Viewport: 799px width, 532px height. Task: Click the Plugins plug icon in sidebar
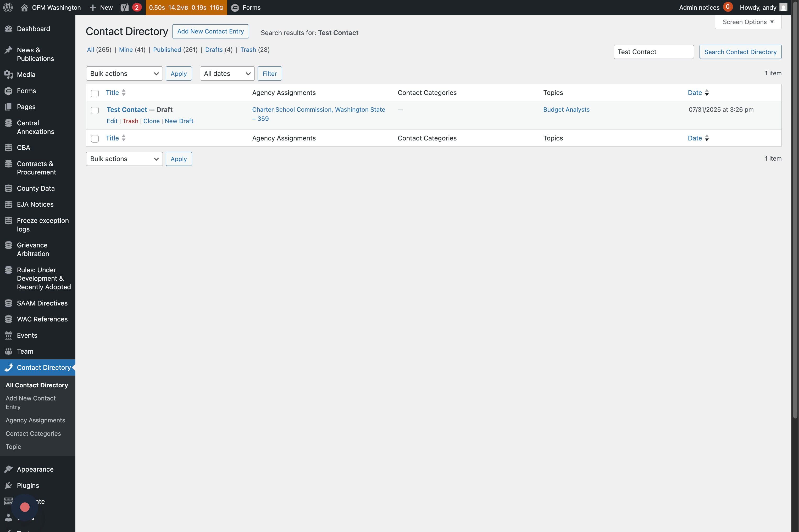tap(8, 485)
